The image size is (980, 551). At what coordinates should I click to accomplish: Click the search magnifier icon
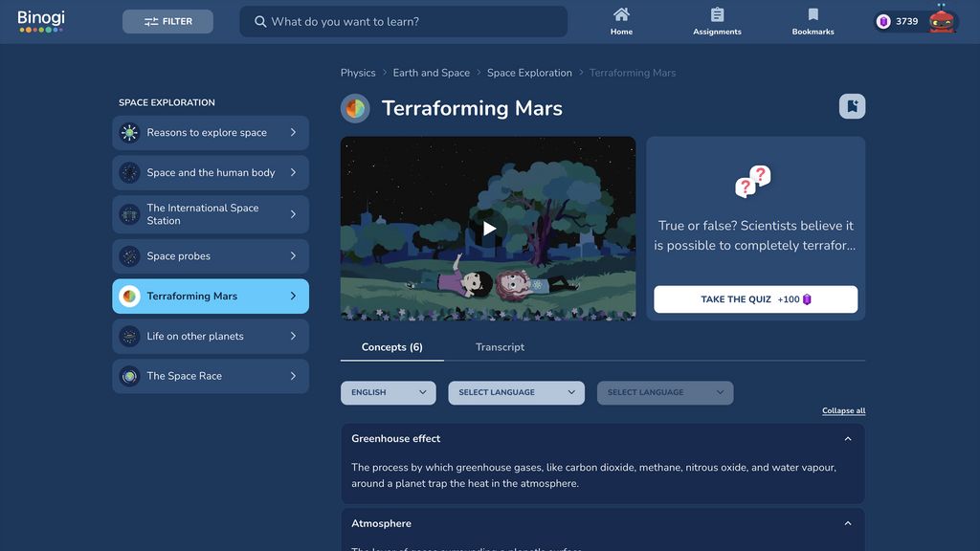260,22
